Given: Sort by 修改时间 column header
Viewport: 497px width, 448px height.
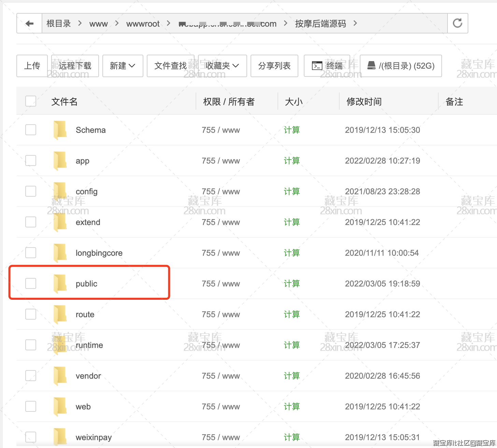Looking at the screenshot, I should (x=364, y=101).
